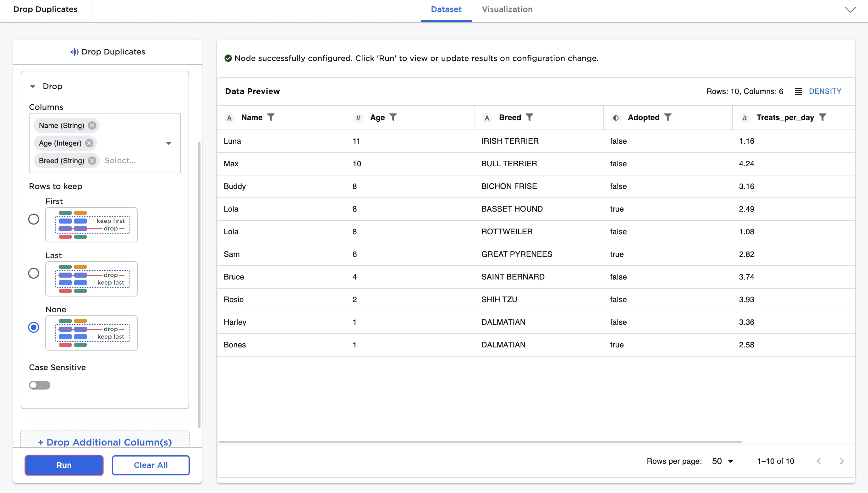Remove Breed (String) chip from columns

(x=92, y=160)
